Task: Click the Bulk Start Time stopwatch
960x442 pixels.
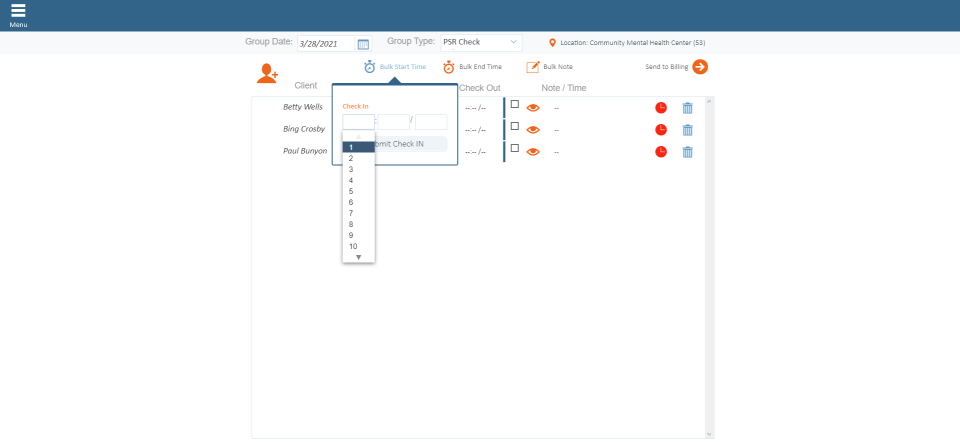Action: pos(370,67)
